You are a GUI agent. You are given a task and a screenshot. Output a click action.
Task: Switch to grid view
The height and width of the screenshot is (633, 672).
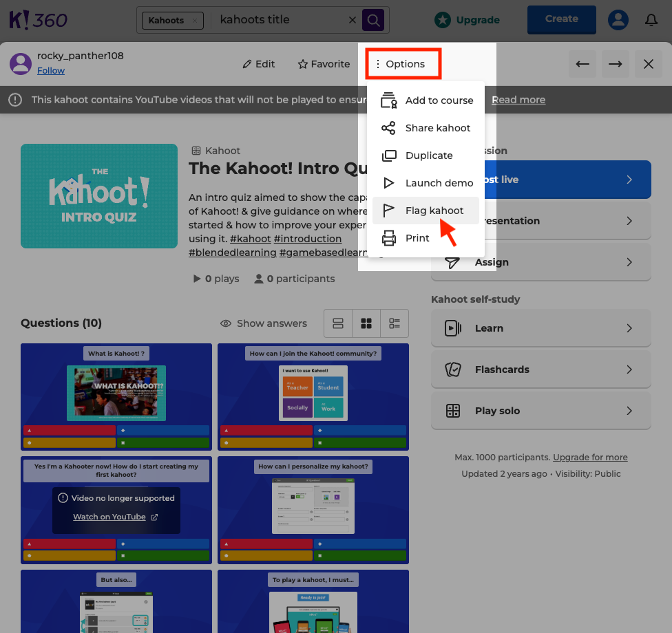pyautogui.click(x=366, y=323)
